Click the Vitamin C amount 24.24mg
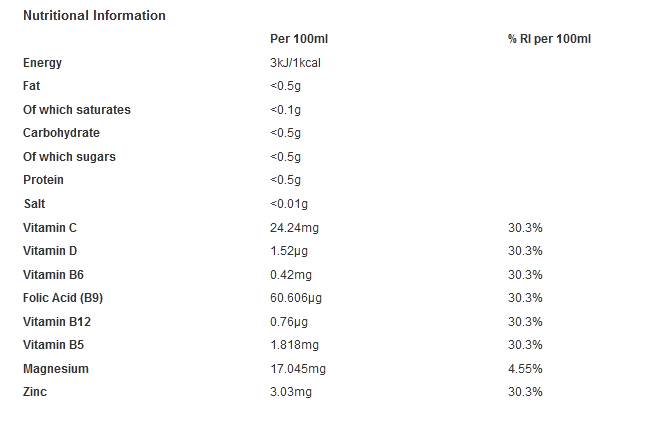 pyautogui.click(x=294, y=228)
